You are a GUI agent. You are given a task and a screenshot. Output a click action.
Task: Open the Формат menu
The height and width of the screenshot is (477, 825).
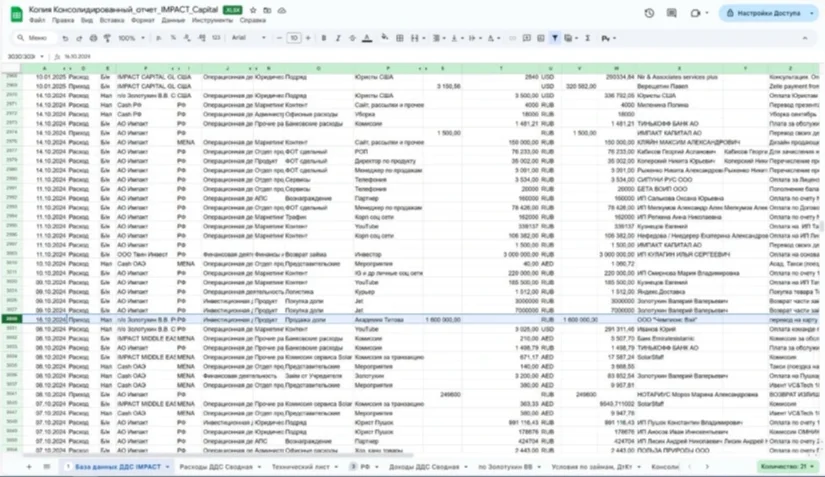click(x=143, y=21)
